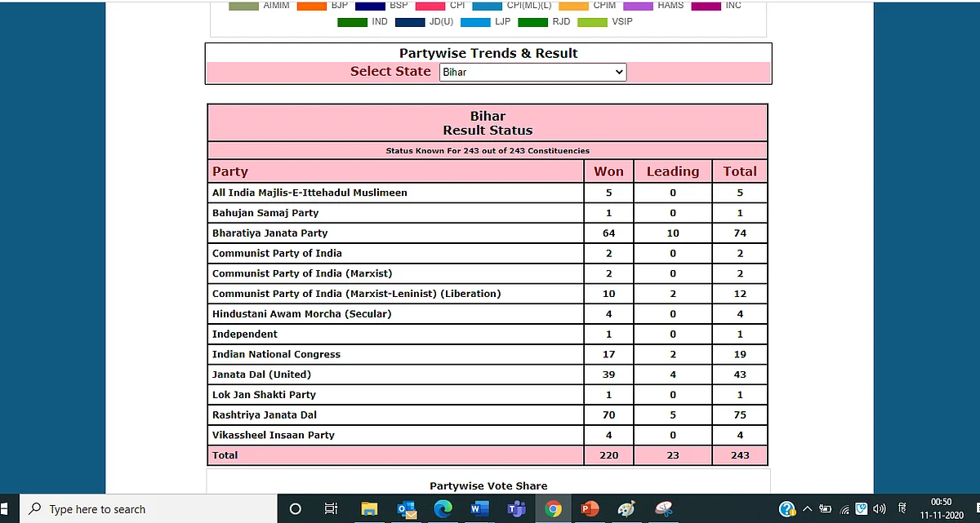Check the battery status tray icon
Image resolution: width=980 pixels, height=523 pixels.
[x=826, y=508]
